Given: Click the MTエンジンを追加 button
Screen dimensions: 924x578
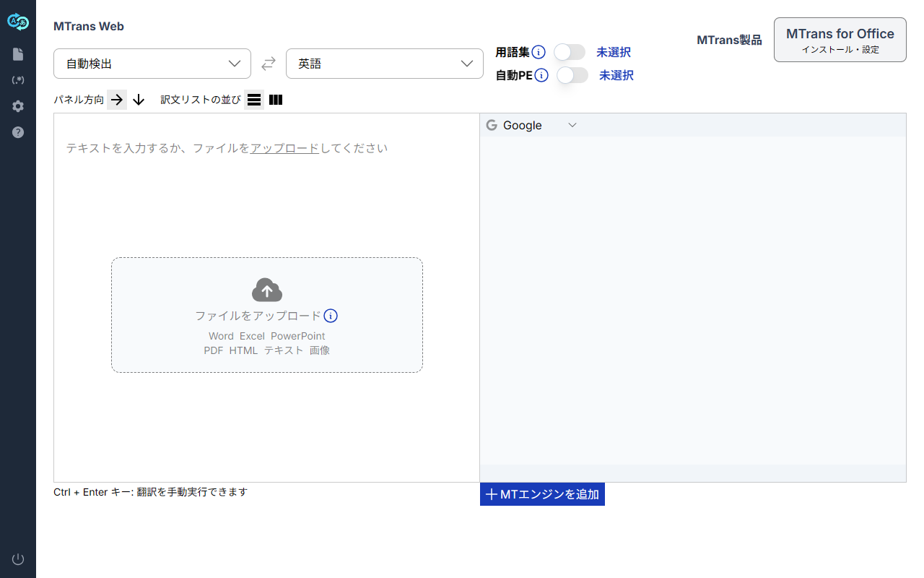Looking at the screenshot, I should coord(542,494).
